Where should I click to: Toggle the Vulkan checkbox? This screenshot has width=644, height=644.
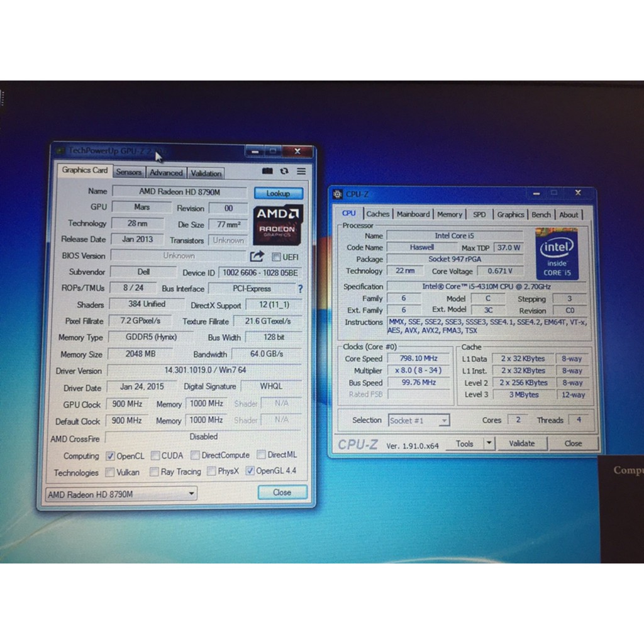pos(110,472)
